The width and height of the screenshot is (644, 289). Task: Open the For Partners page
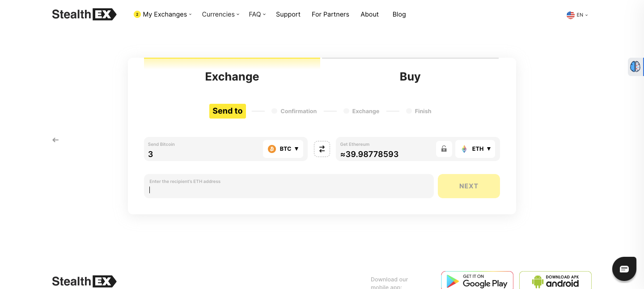(x=330, y=14)
